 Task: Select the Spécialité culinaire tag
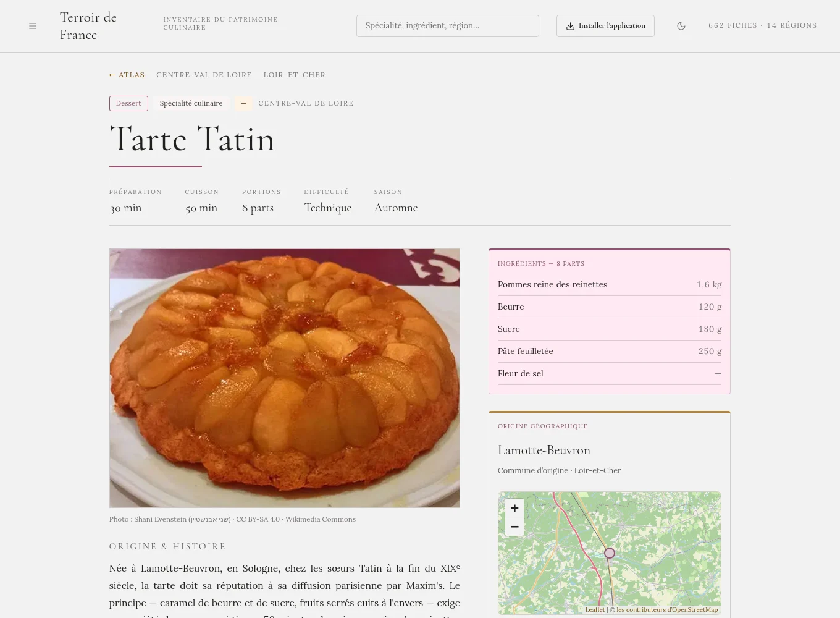pyautogui.click(x=191, y=103)
